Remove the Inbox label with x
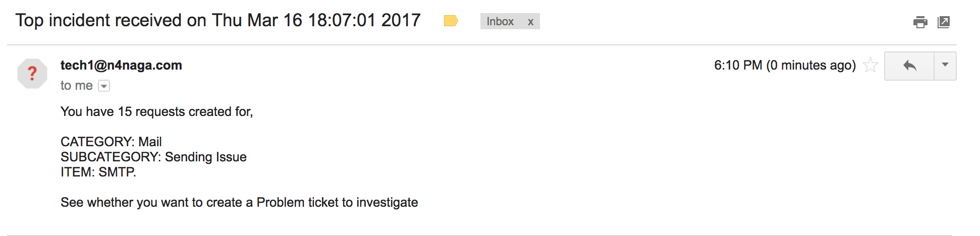Screen dimensions: 980x236 531,22
